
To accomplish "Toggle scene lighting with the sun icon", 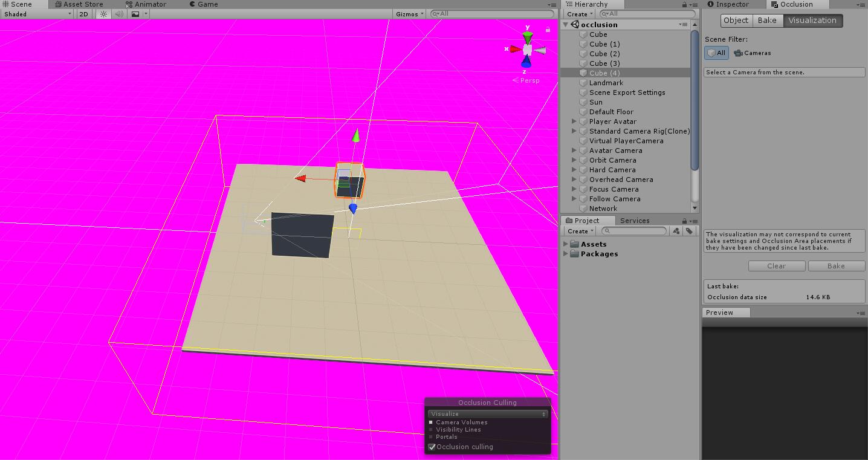I will (103, 14).
